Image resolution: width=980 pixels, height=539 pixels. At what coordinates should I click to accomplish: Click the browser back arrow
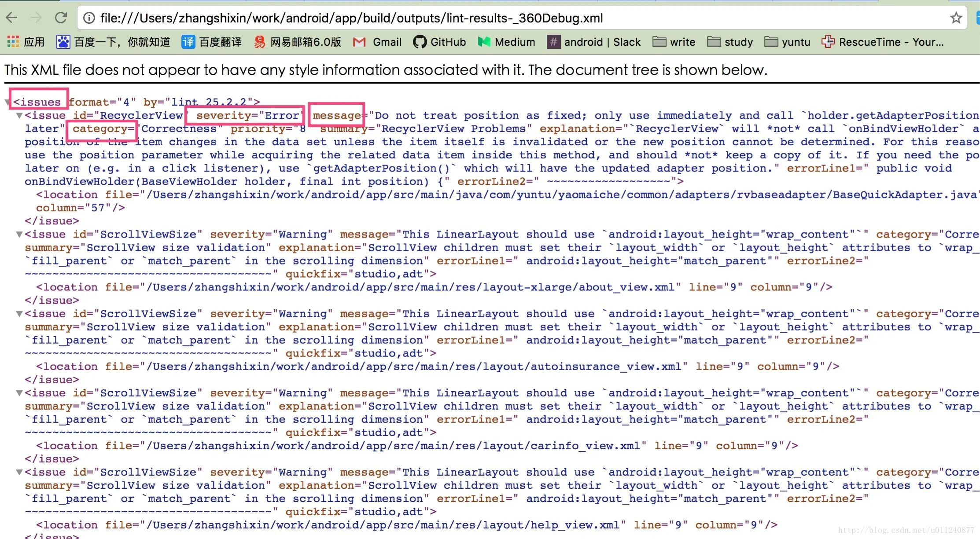coord(11,18)
